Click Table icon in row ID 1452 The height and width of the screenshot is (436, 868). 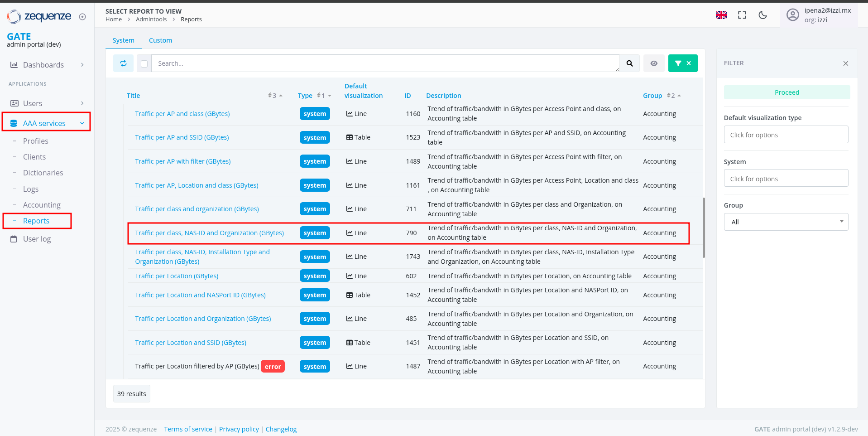[350, 295]
